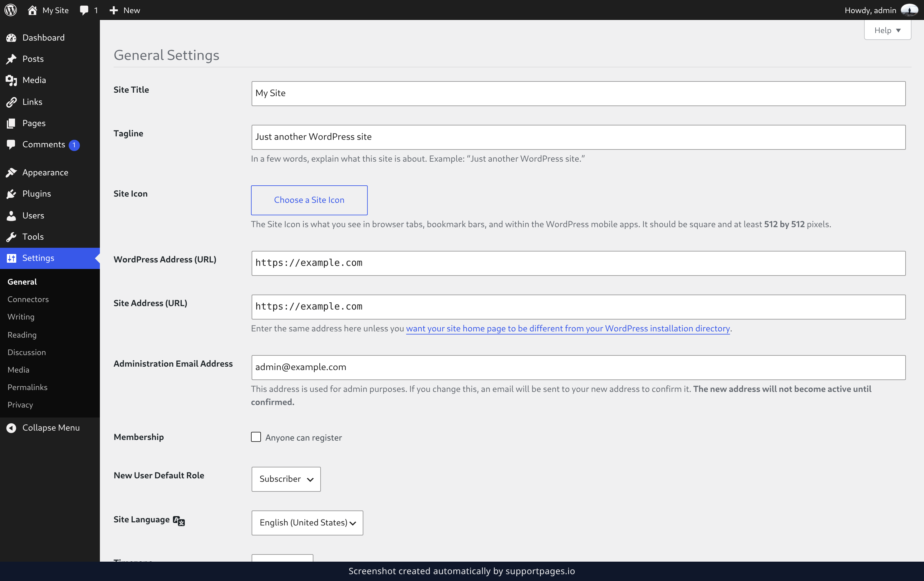Open the comments bubble icon in admin bar
Screen dimensions: 924x581
click(84, 10)
